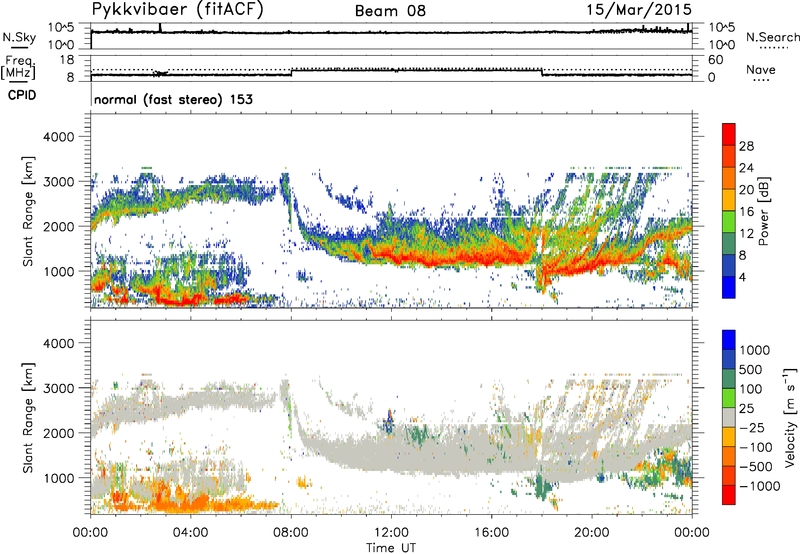Click the "12:00" time tick label
Screen dimensions: 800x554
click(x=391, y=533)
